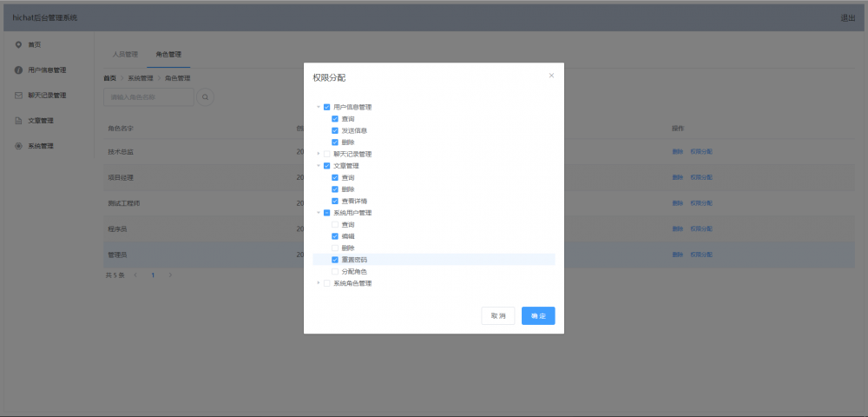
Task: Click 权限分配 in the 管理员 row
Action: coord(701,255)
